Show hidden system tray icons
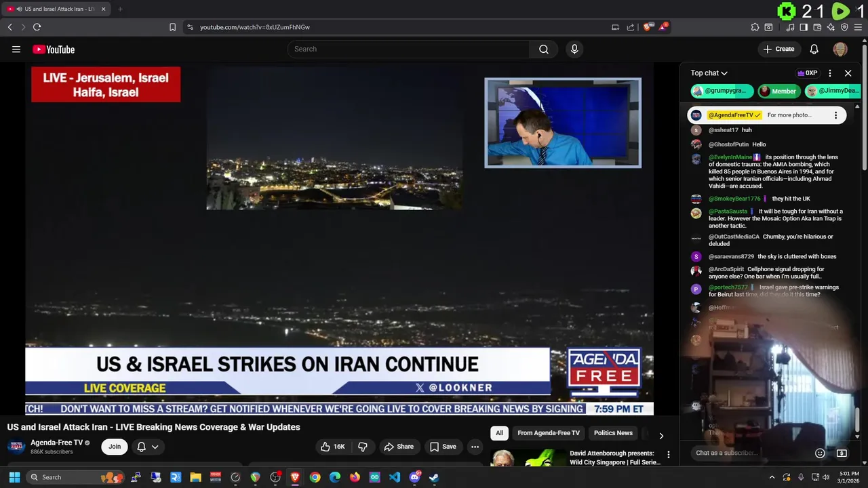Image resolution: width=868 pixels, height=488 pixels. pyautogui.click(x=772, y=477)
